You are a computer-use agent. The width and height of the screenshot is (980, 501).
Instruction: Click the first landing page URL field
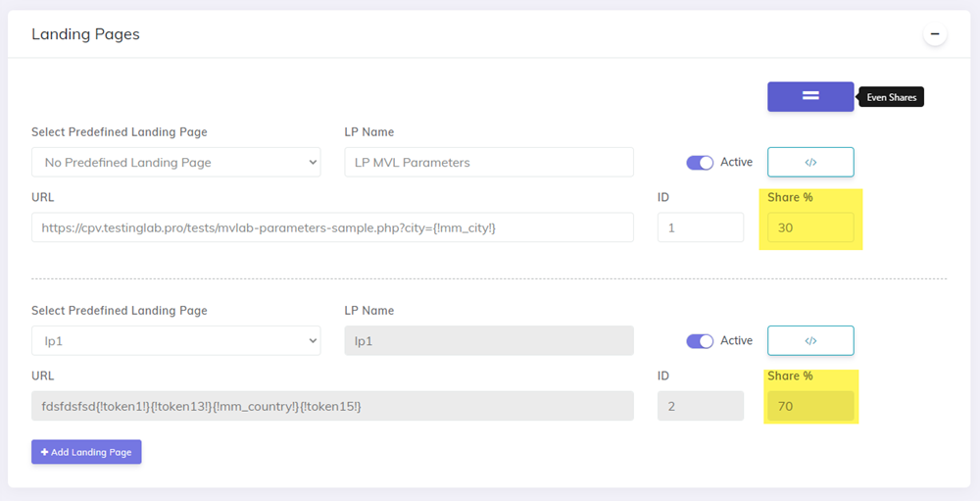(x=332, y=227)
